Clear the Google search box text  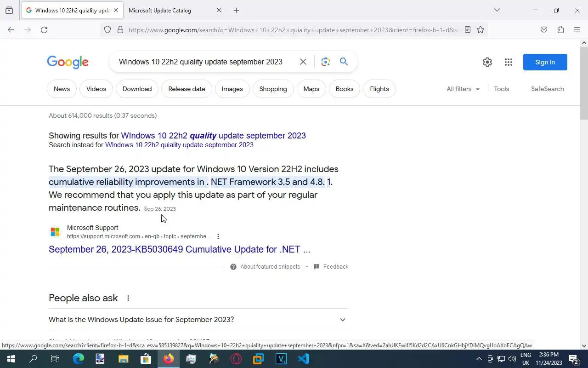tap(303, 62)
